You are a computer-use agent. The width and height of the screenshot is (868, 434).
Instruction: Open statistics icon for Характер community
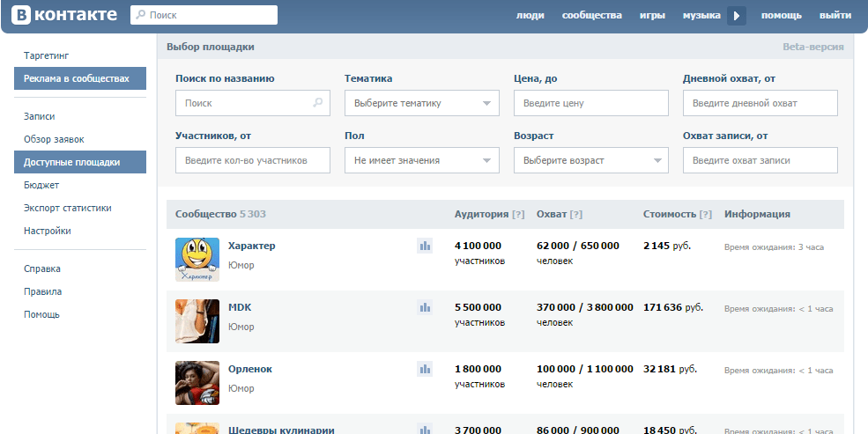[x=425, y=246]
